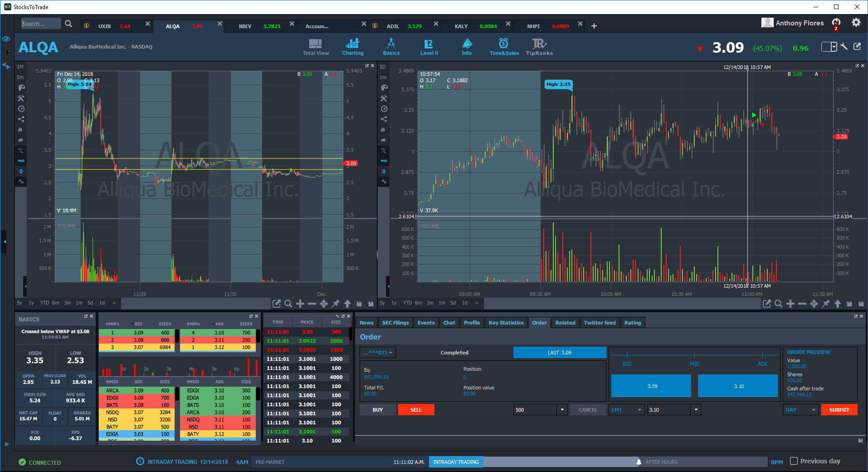The height and width of the screenshot is (472, 868).
Task: Switch to the KALY ticker tab
Action: [477, 26]
